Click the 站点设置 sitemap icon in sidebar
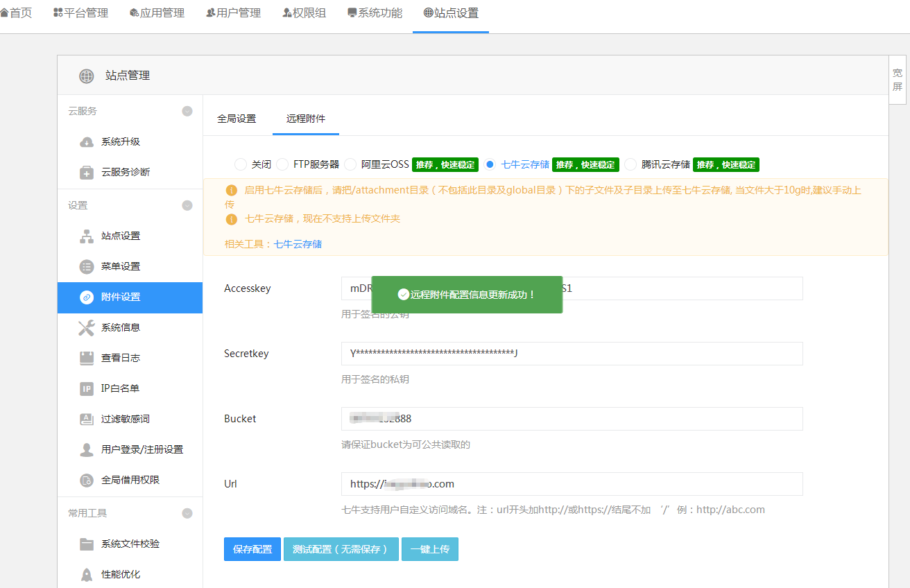 87,236
